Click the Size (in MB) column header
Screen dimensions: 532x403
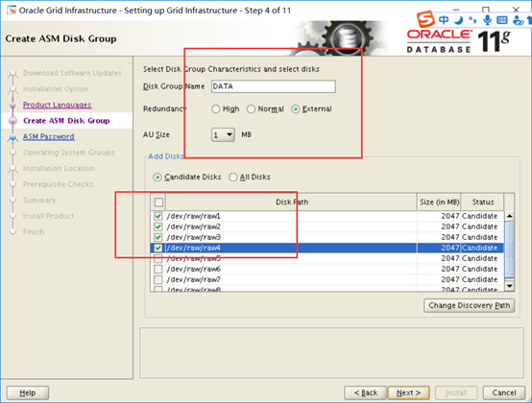440,202
